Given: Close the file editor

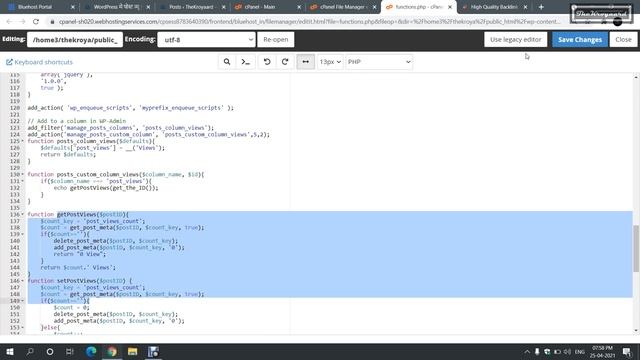Looking at the screenshot, I should click(623, 40).
